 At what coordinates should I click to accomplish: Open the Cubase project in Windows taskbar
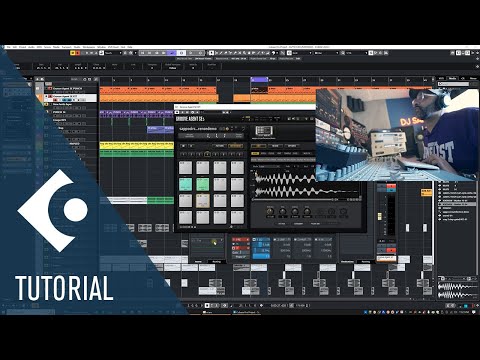pyautogui.click(x=246, y=312)
